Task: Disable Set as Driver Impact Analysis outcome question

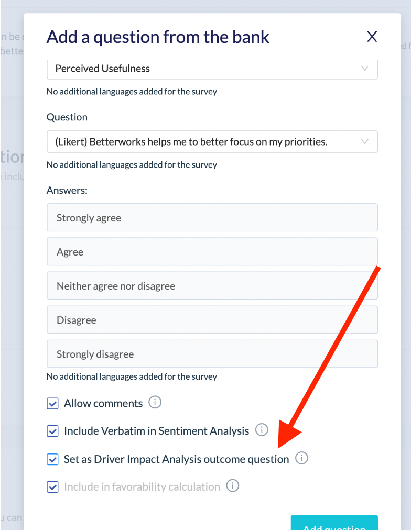Action: [x=52, y=459]
